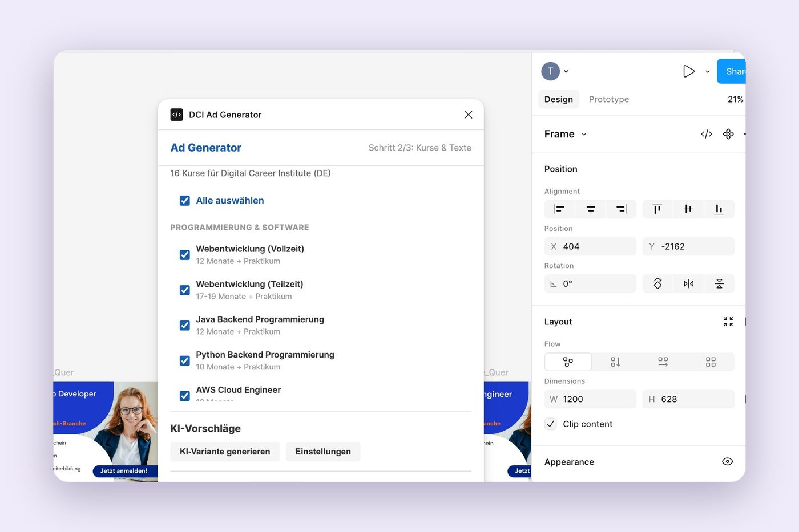Close the DCI Ad Generator plugin dialog

pos(468,115)
